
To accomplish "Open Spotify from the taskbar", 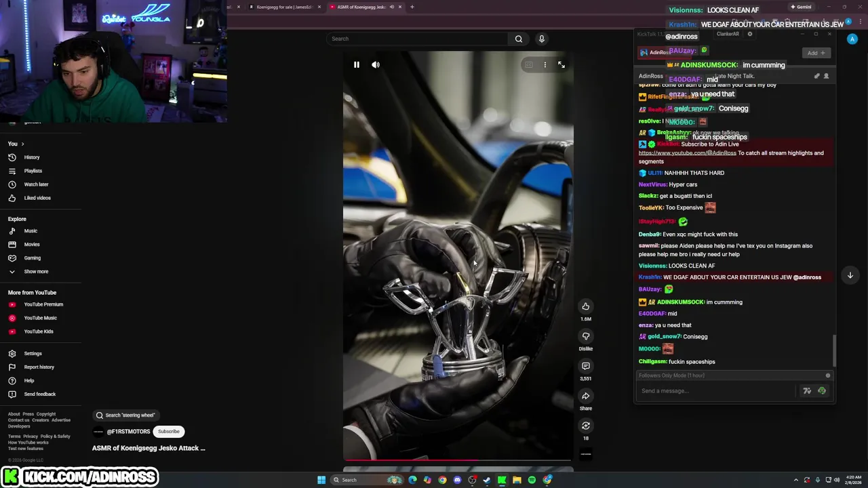I will (x=532, y=480).
